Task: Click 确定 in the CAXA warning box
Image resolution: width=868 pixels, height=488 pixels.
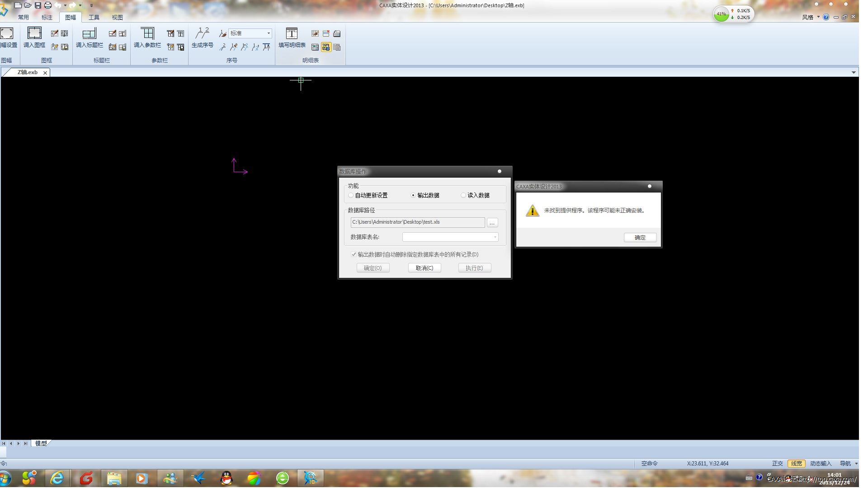Action: (x=640, y=238)
